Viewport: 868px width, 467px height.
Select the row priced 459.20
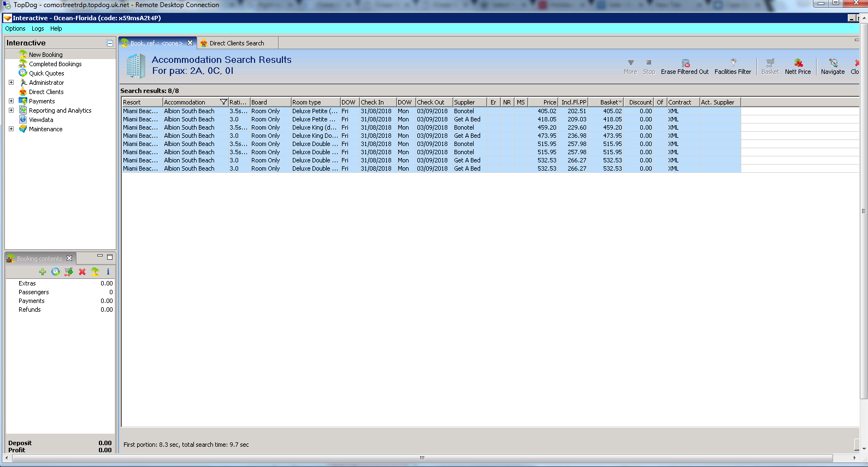tap(431, 127)
